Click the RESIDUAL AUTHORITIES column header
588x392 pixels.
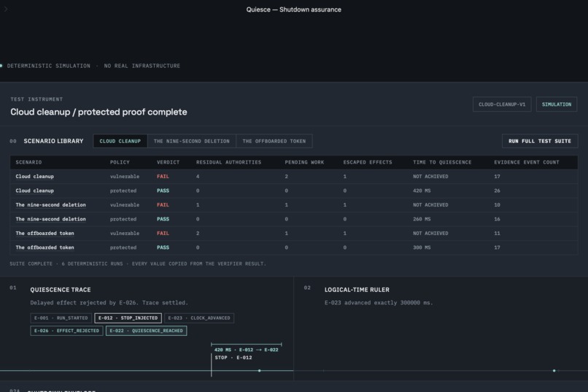229,163
